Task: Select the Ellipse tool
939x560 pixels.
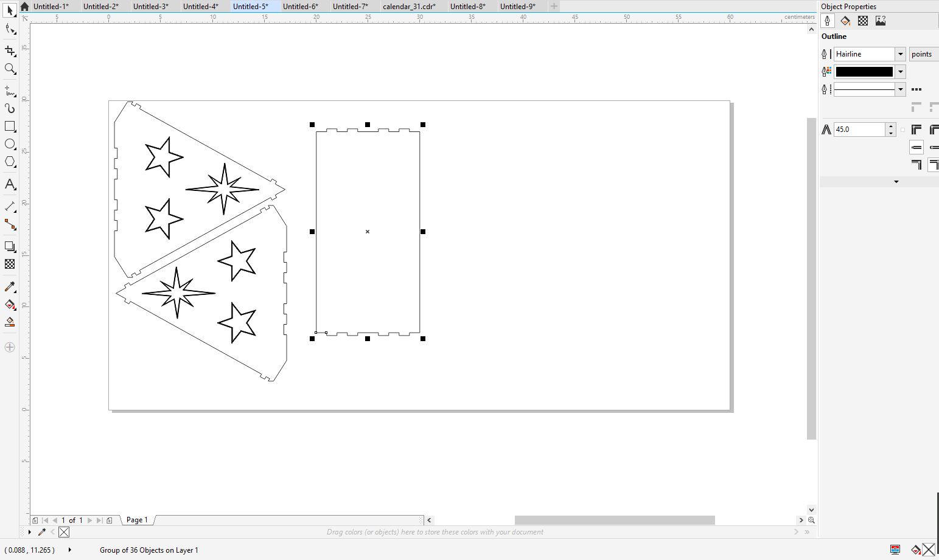Action: pos(10,144)
